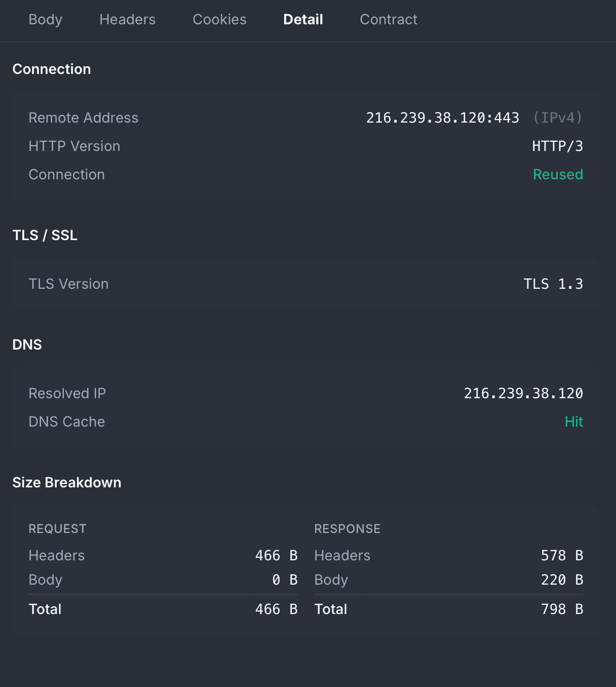Image resolution: width=616 pixels, height=687 pixels.
Task: Click response Total 798 B
Action: pos(562,609)
